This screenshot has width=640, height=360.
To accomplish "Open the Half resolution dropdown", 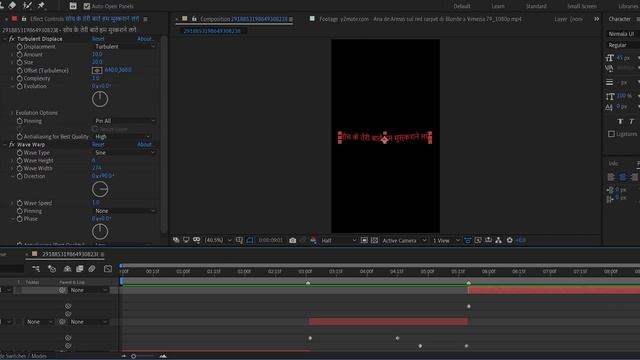I will point(338,240).
